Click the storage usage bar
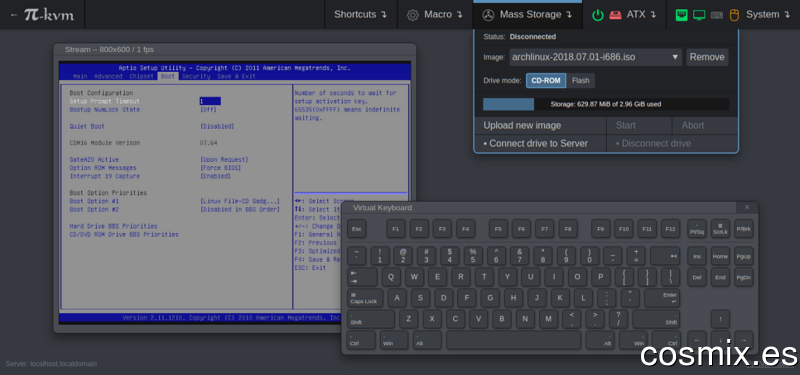Image resolution: width=800 pixels, height=375 pixels. click(x=606, y=104)
